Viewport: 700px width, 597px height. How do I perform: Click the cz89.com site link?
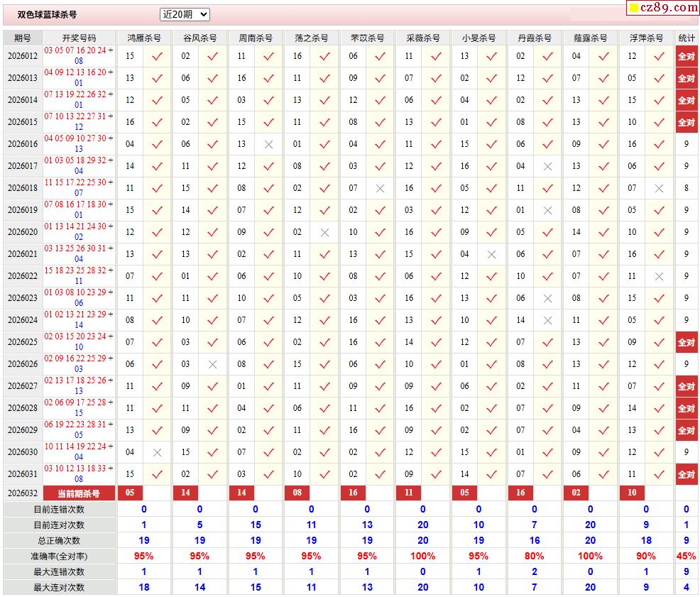point(662,8)
